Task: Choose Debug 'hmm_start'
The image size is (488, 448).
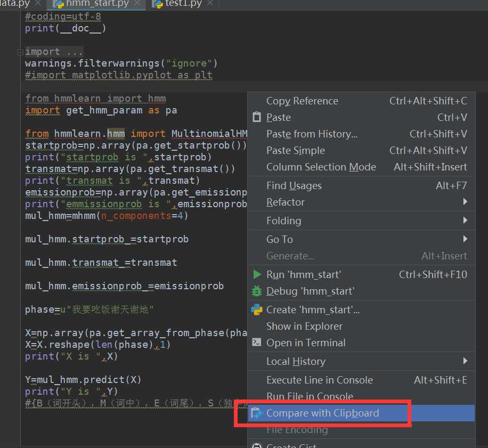Action: coord(362,291)
